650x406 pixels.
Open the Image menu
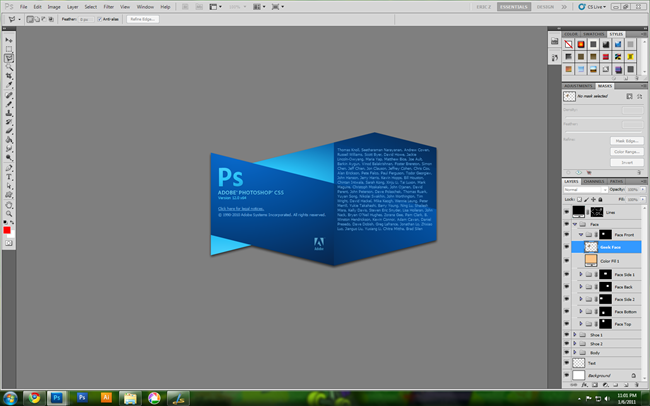pos(54,7)
